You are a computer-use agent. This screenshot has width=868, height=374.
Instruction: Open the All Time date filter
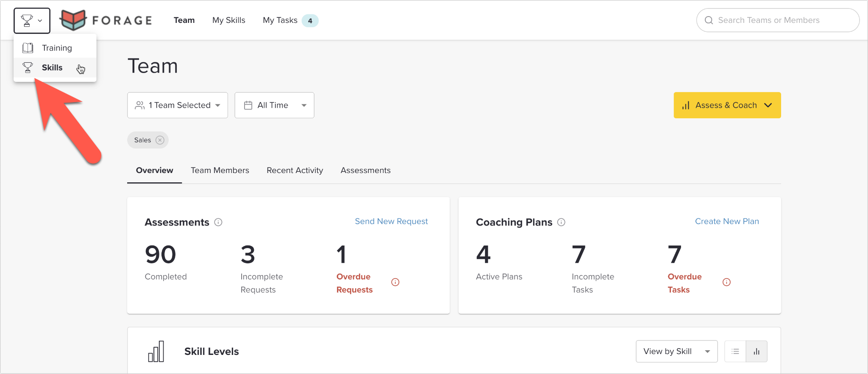click(x=275, y=105)
